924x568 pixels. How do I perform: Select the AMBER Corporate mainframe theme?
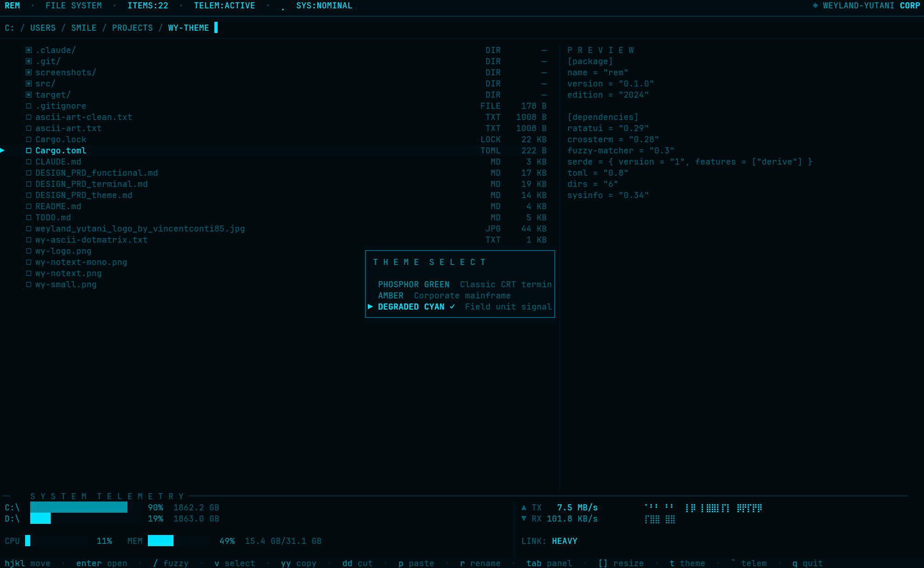(x=391, y=296)
